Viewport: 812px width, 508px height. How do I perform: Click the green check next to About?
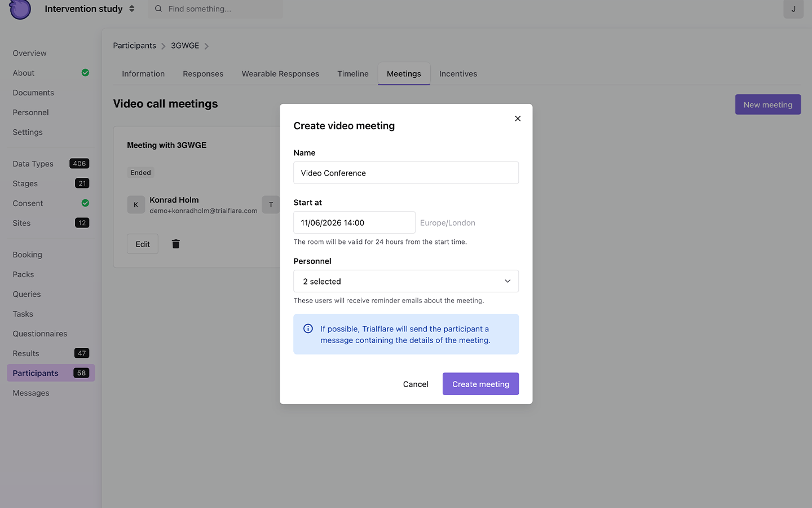(x=85, y=73)
